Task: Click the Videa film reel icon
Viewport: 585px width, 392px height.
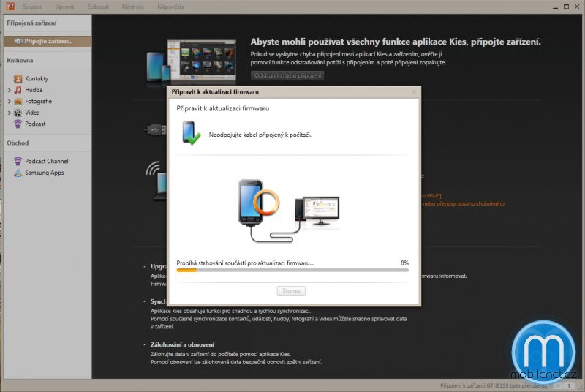Action: (x=18, y=113)
